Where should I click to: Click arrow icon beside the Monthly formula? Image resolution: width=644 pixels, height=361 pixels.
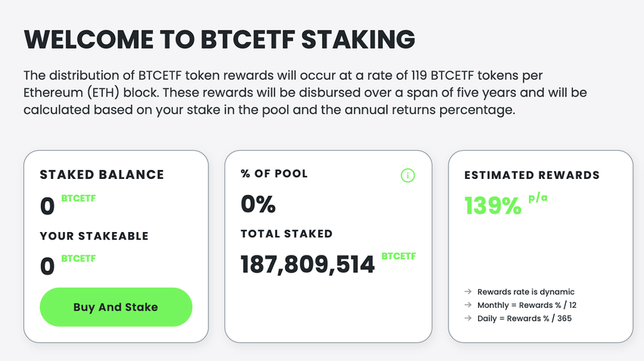pyautogui.click(x=469, y=305)
